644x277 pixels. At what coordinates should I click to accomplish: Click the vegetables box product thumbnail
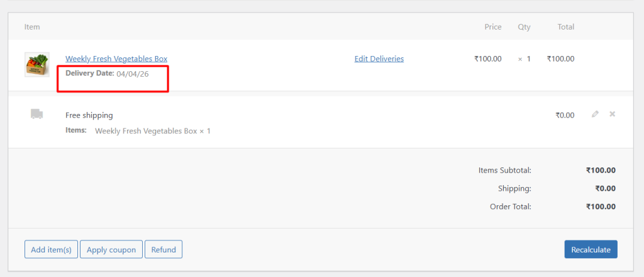tap(36, 65)
